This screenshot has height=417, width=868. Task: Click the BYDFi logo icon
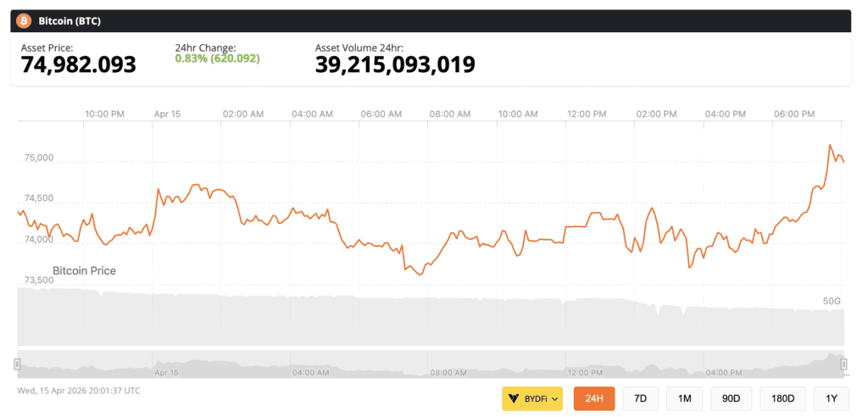point(514,398)
